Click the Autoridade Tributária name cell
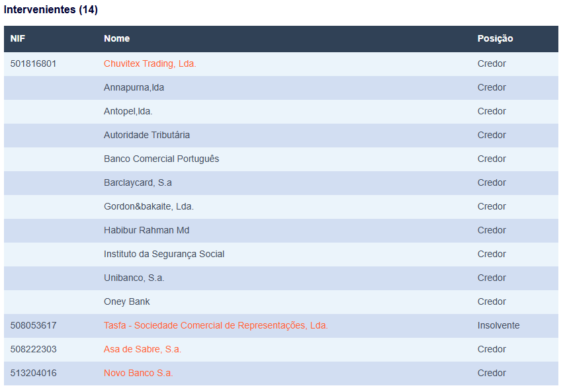Screen dimensions: 565x392 click(147, 135)
